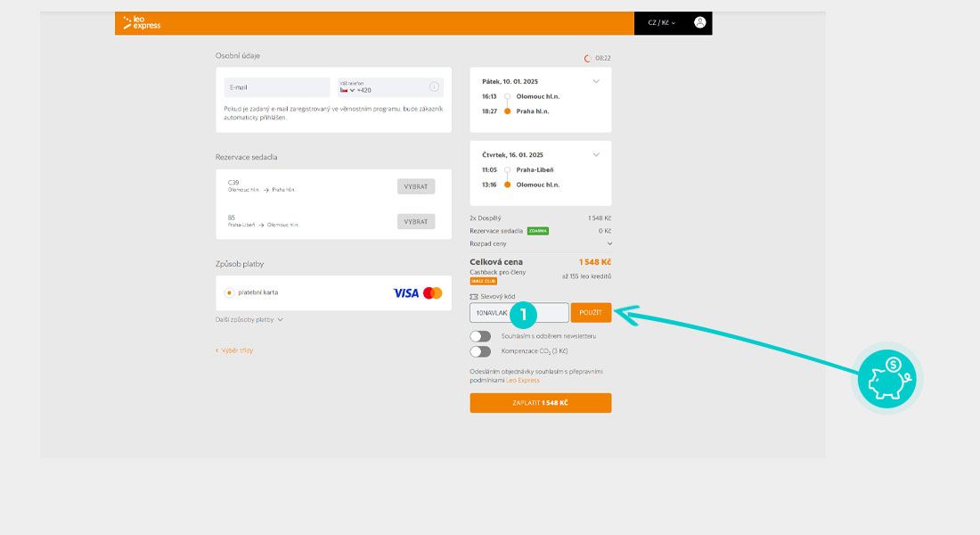Click the E-mail input field
The width and height of the screenshot is (980, 535).
point(277,87)
